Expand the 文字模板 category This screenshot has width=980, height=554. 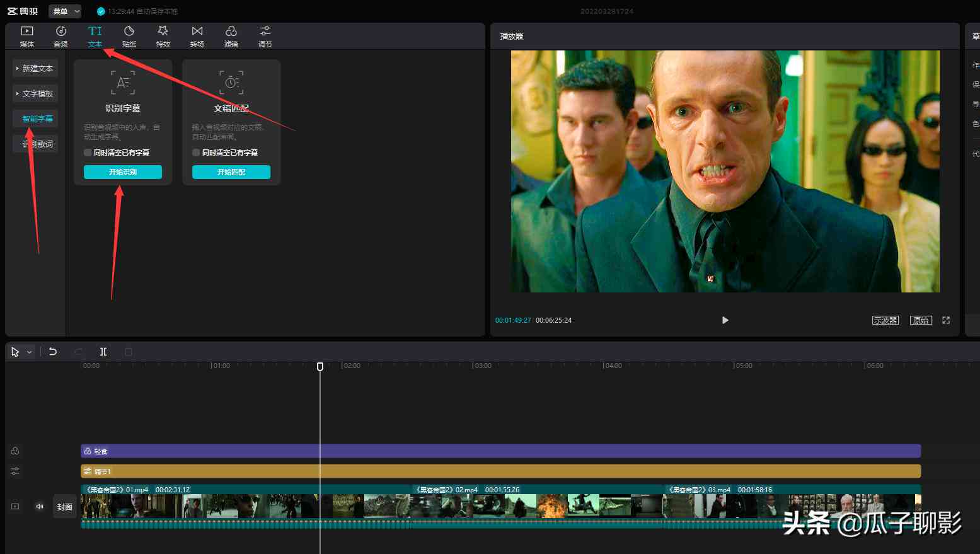pyautogui.click(x=35, y=93)
